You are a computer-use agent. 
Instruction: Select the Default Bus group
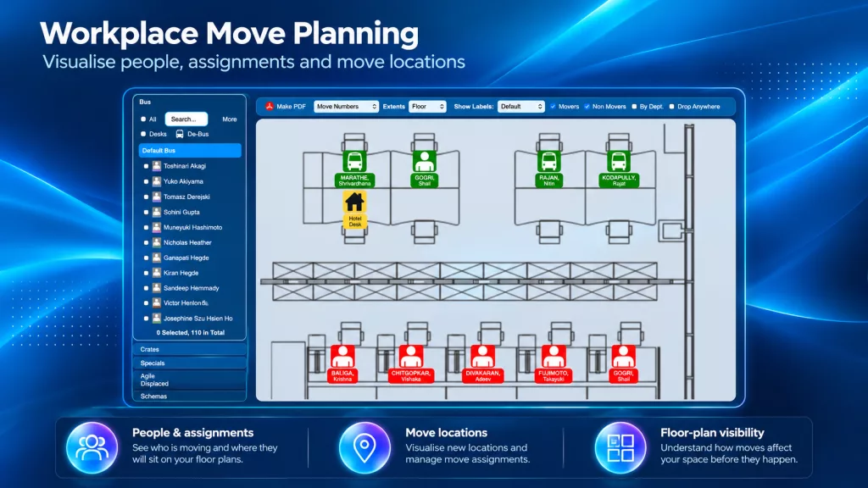190,151
